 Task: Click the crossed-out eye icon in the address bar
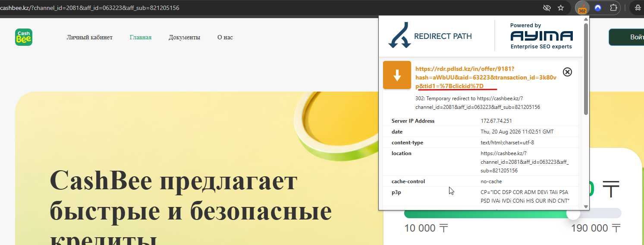(547, 8)
